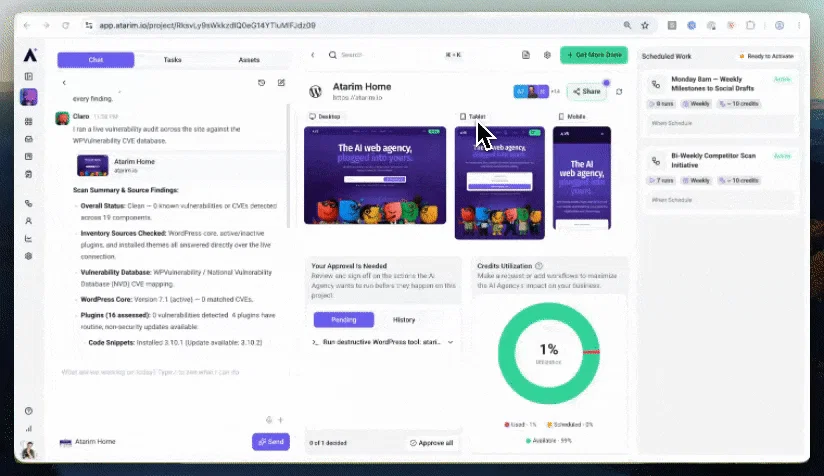Screen dimensions: 824x476
Task: Open the analytics chart icon in sidebar
Action: (29, 239)
